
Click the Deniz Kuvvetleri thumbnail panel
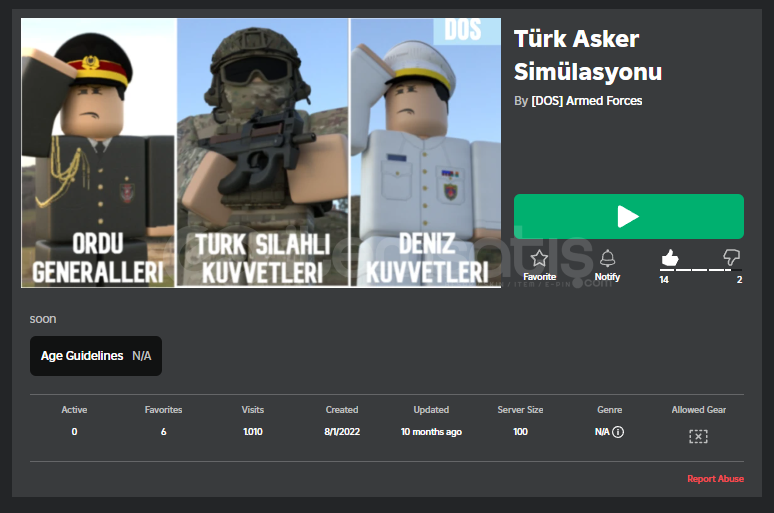pyautogui.click(x=426, y=153)
